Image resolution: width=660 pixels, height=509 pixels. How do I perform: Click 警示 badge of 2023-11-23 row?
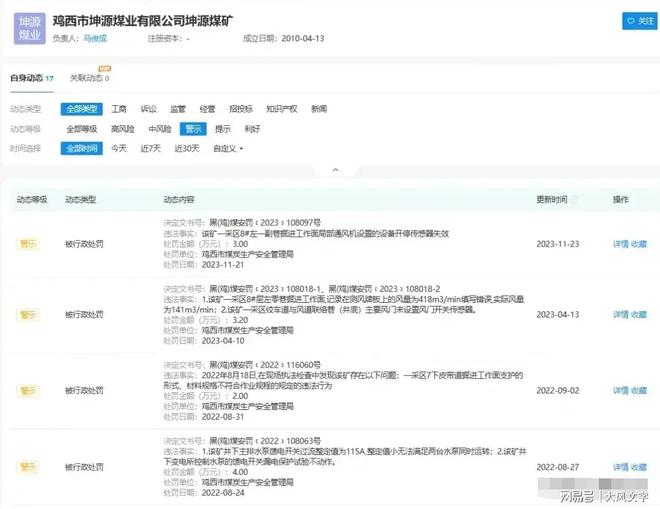pyautogui.click(x=28, y=244)
